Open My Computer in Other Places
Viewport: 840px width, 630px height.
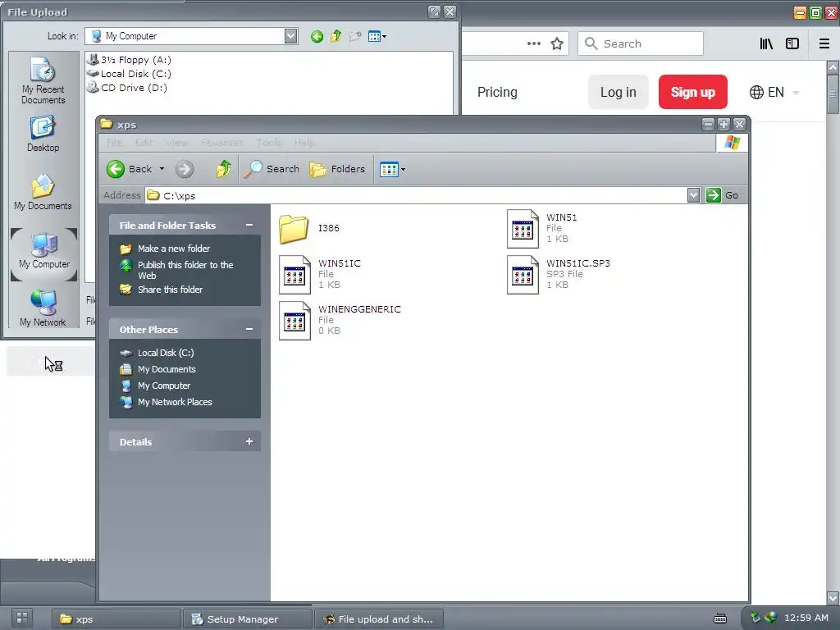[x=164, y=386]
